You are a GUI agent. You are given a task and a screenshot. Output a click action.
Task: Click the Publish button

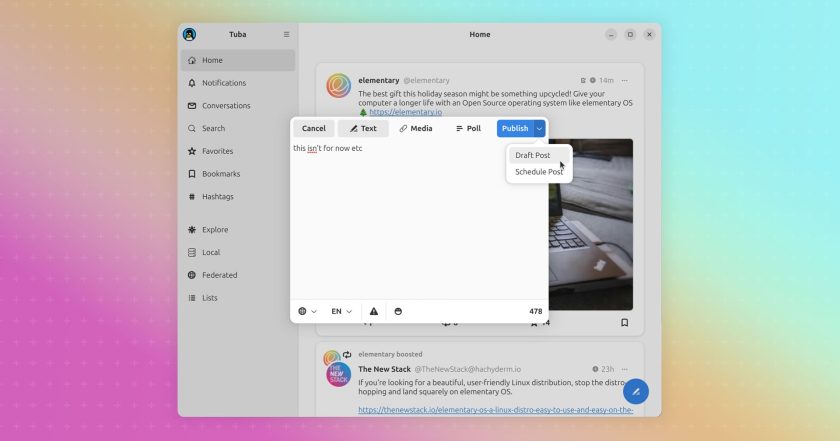click(515, 129)
